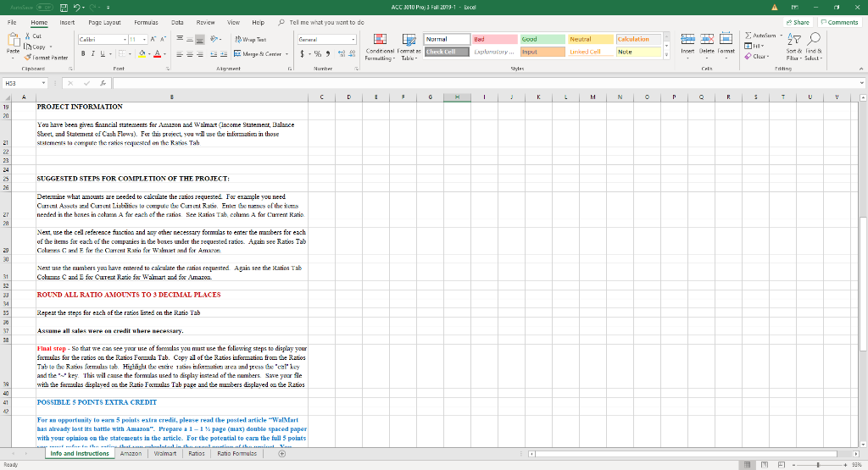The width and height of the screenshot is (868, 470).
Task: Toggle Top Align text
Action: tap(180, 39)
